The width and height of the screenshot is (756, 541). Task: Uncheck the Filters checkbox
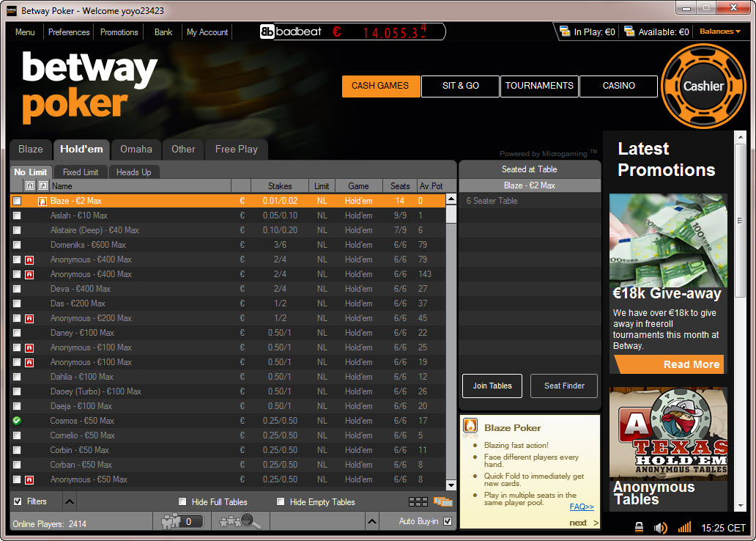18,501
